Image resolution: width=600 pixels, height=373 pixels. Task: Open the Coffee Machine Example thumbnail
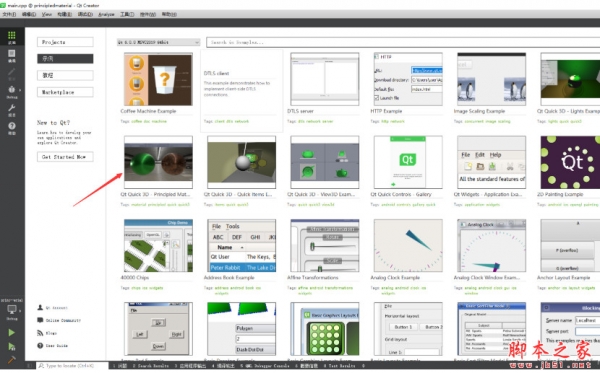pos(158,79)
